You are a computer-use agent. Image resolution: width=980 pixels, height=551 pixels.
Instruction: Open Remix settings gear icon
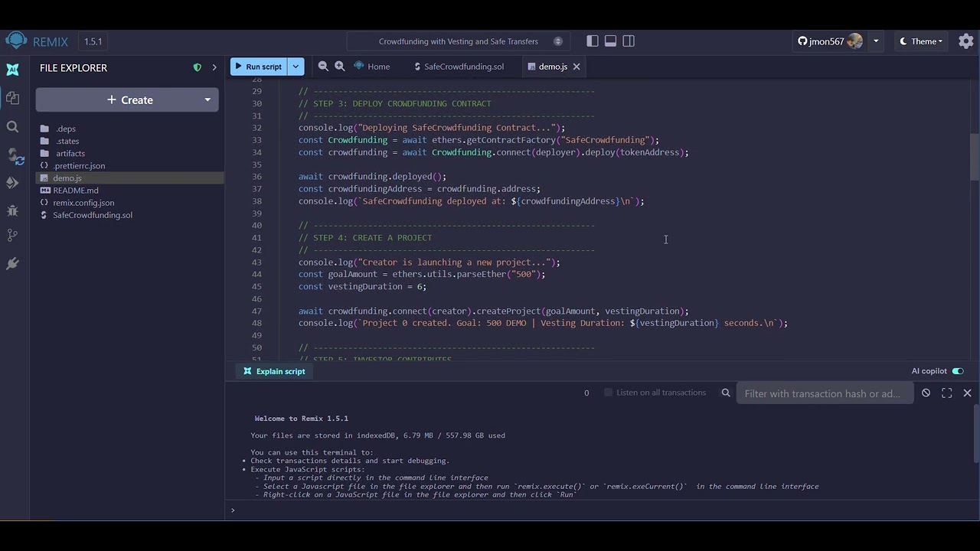click(966, 41)
